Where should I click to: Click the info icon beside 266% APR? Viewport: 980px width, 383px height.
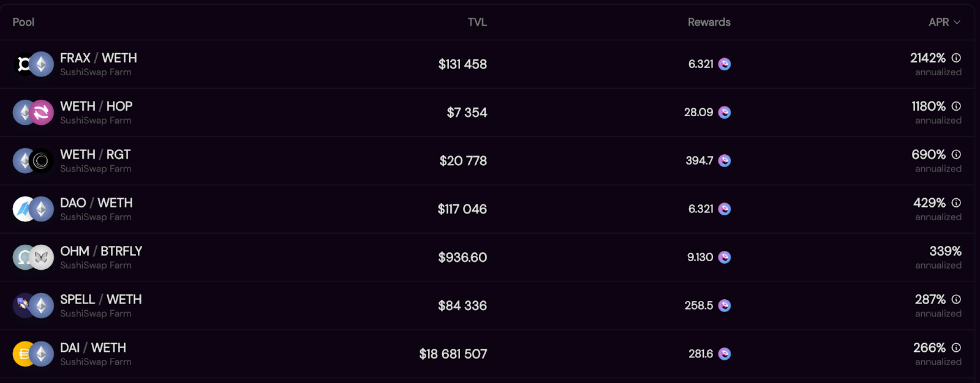(956, 348)
